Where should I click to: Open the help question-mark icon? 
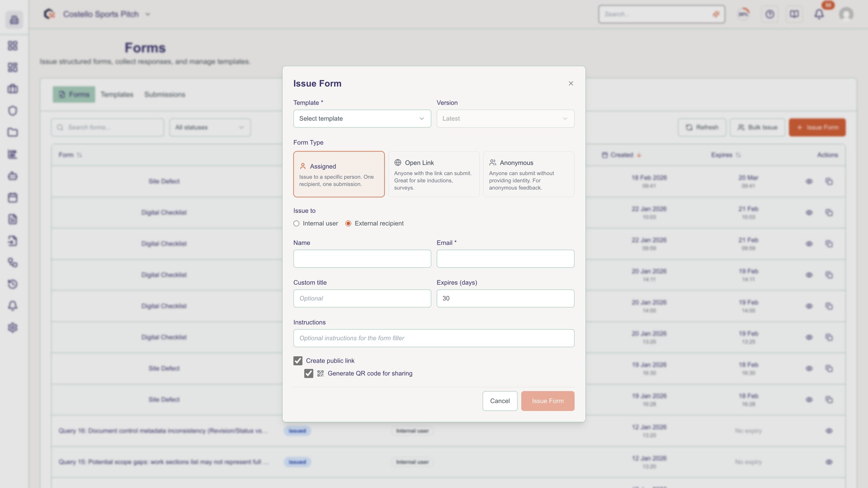(769, 14)
